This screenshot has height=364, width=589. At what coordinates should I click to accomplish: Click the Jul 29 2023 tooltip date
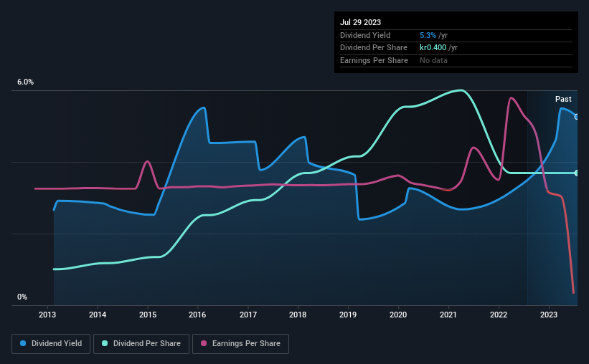(360, 22)
